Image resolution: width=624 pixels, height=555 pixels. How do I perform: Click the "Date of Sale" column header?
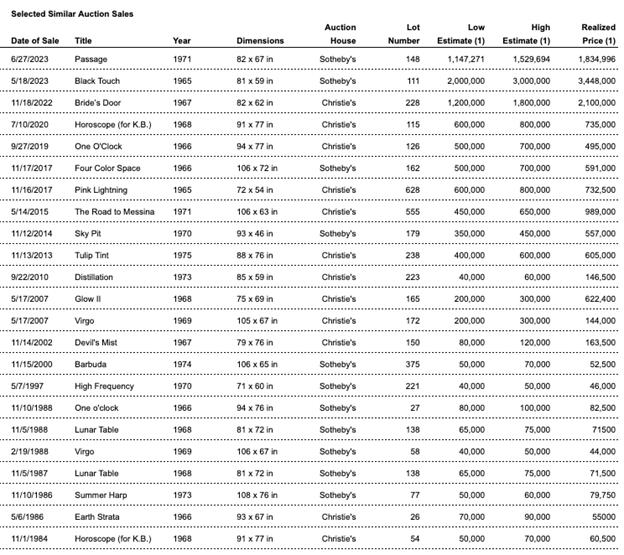tap(36, 41)
